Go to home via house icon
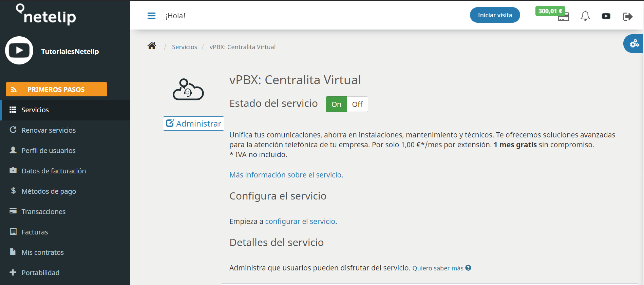Screen dimensions: 644x285 tap(152, 46)
